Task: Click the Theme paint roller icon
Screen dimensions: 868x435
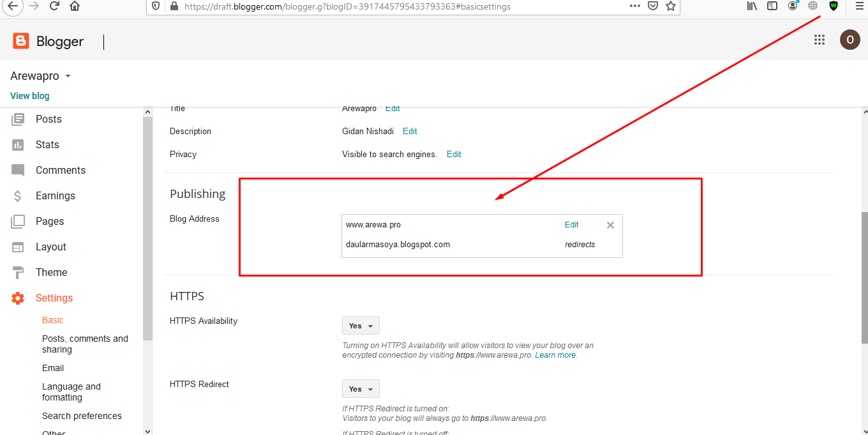Action: pyautogui.click(x=18, y=273)
